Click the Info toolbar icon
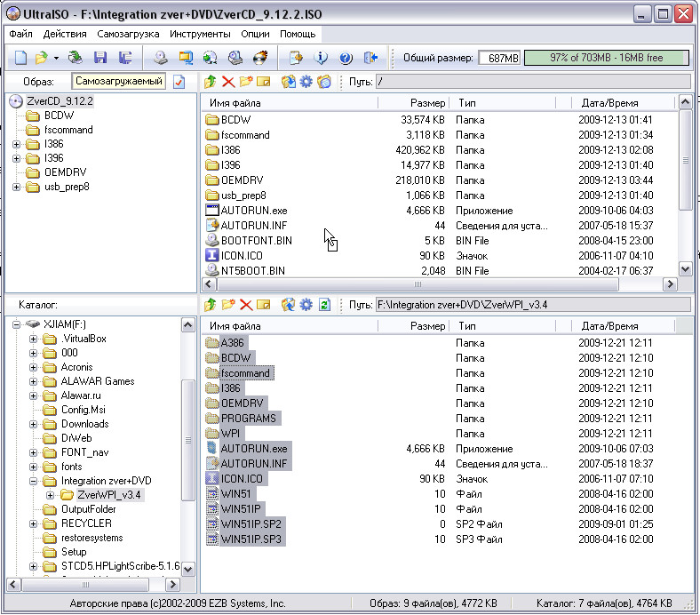 321,58
